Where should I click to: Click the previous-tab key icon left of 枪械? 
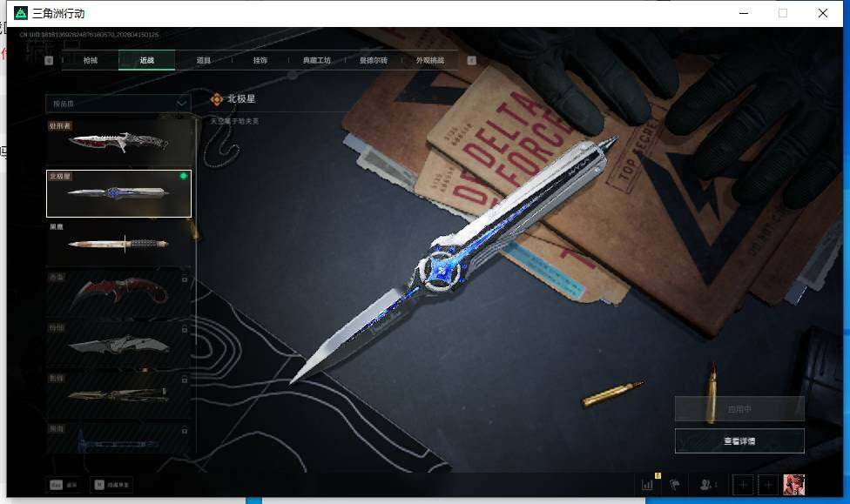[x=49, y=60]
